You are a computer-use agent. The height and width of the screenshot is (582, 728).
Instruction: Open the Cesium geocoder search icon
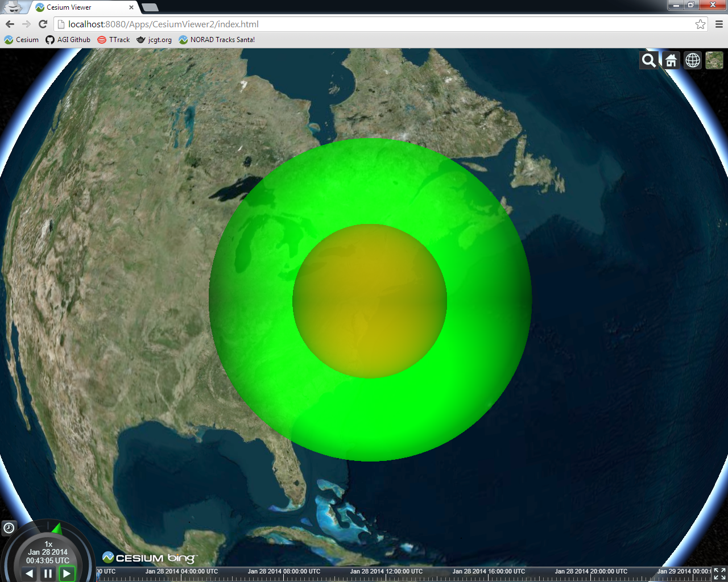(649, 60)
